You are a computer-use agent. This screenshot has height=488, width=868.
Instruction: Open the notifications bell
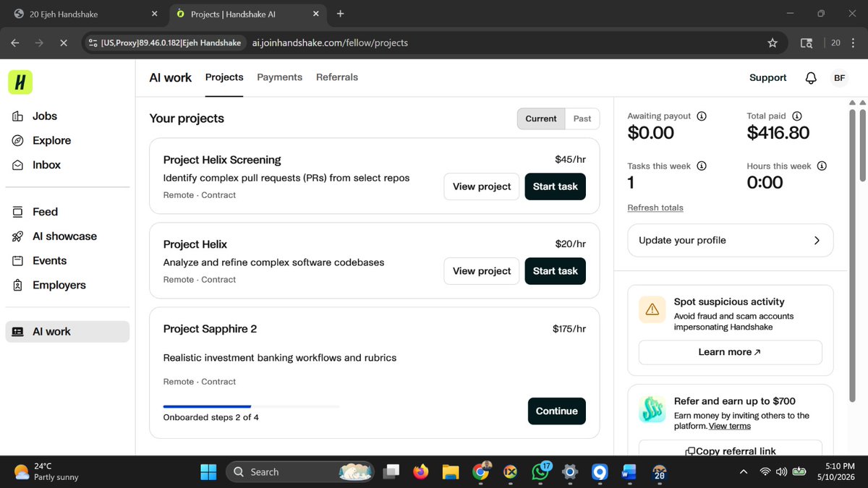(x=811, y=78)
